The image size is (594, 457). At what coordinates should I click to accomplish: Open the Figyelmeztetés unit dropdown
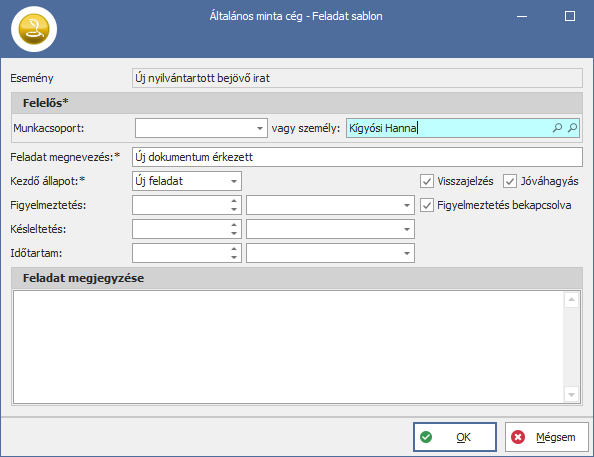tap(407, 205)
